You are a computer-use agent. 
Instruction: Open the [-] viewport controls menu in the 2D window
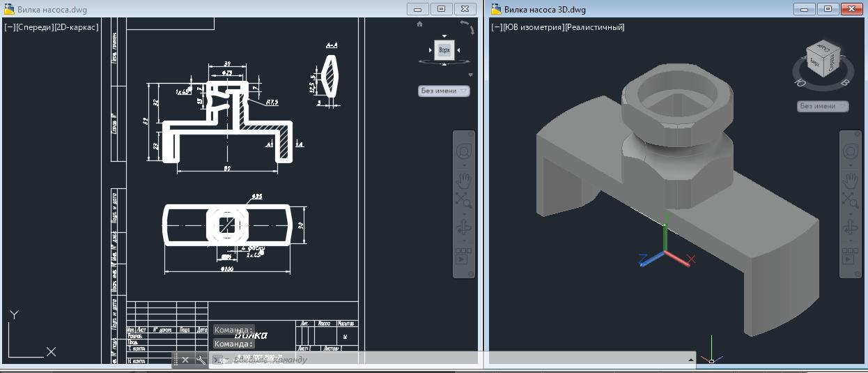point(10,27)
